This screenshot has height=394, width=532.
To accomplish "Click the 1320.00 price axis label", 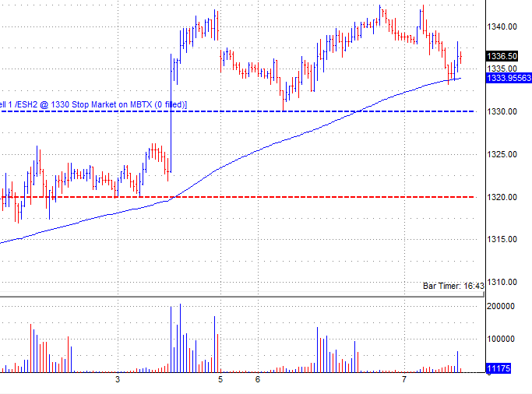I will coord(502,197).
